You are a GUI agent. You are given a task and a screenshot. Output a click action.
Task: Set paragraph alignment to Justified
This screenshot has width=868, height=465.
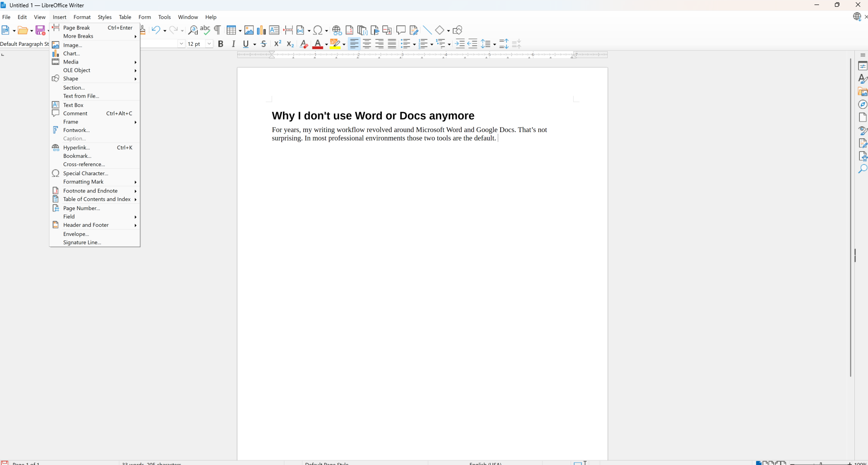(x=392, y=44)
